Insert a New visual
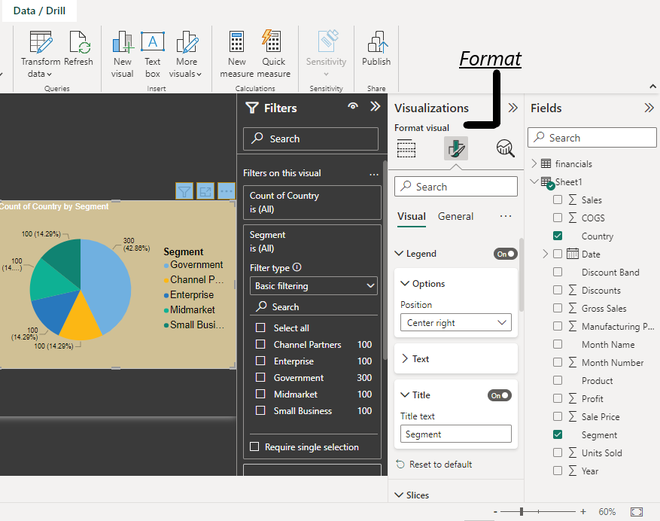The width and height of the screenshot is (660, 521). (x=122, y=54)
